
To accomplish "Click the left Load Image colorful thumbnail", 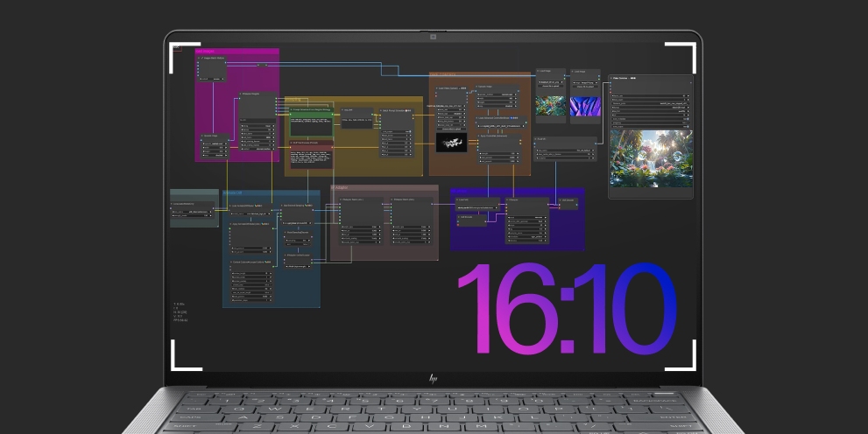I will point(549,106).
